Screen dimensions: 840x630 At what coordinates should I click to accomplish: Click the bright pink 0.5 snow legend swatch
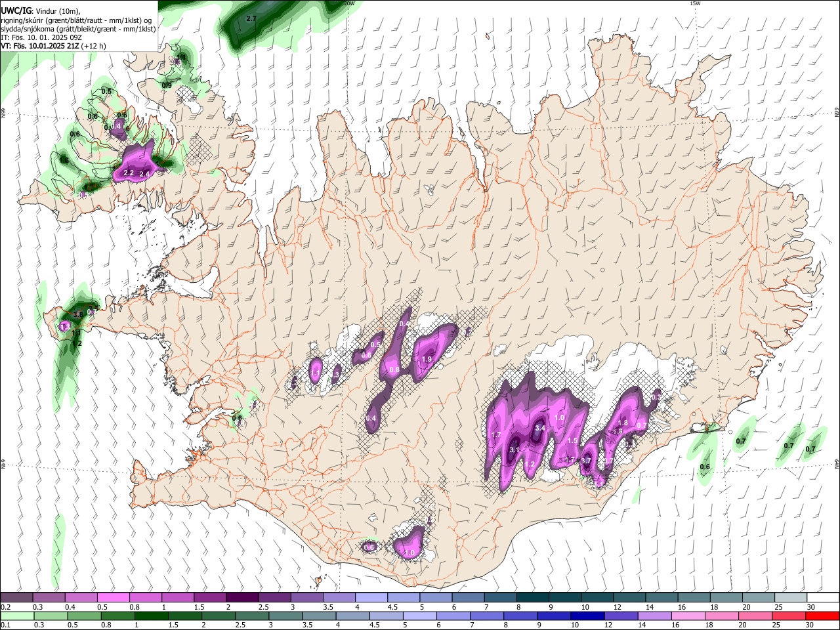tap(114, 598)
